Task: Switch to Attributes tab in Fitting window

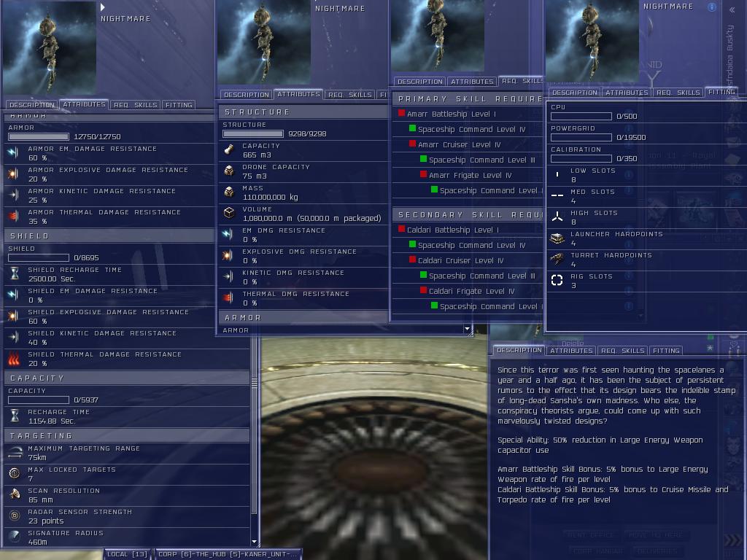Action: coord(627,93)
